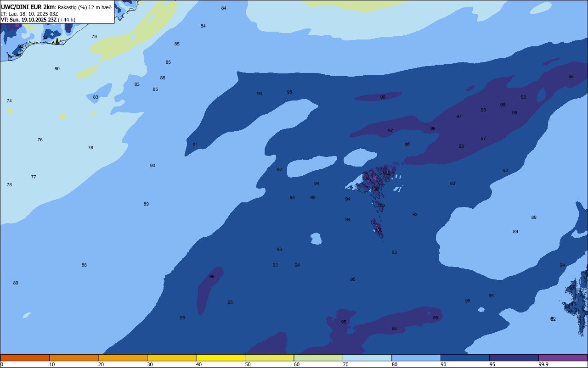Click the map humidity value '79'
588x368 pixels.
click(94, 36)
